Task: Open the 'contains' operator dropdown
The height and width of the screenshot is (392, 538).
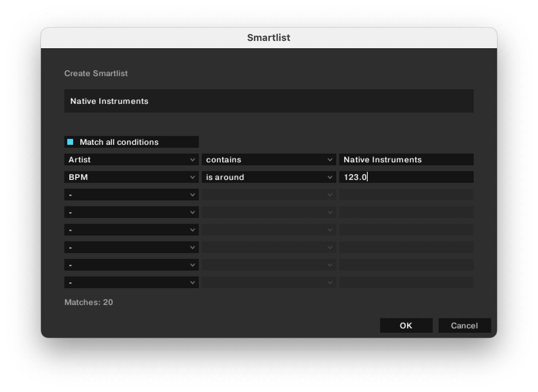Action: click(x=269, y=159)
